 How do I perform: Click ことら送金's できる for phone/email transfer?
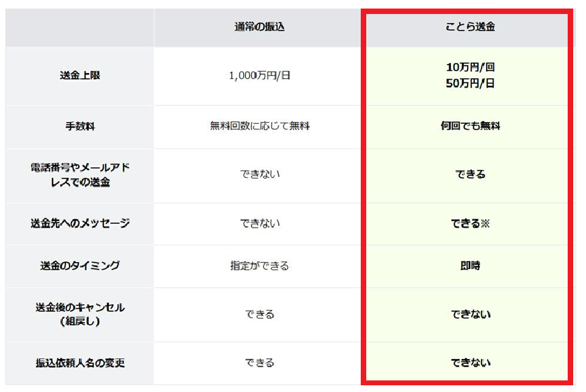click(469, 174)
